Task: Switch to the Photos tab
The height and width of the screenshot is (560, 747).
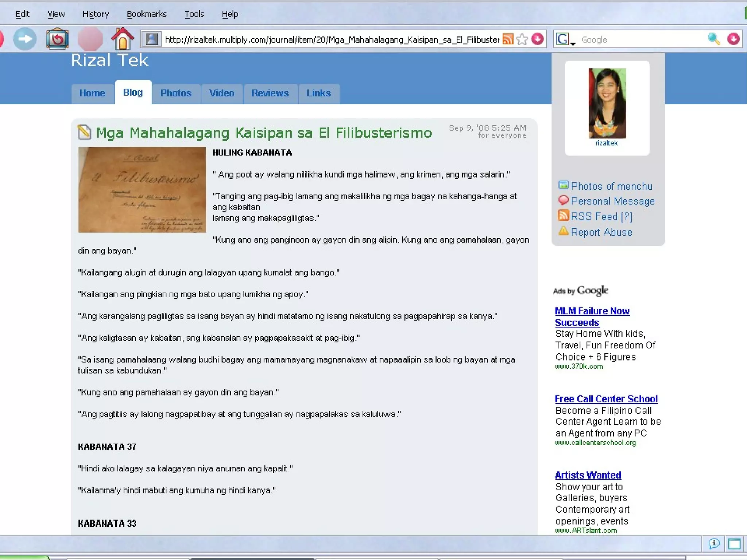Action: 176,93
